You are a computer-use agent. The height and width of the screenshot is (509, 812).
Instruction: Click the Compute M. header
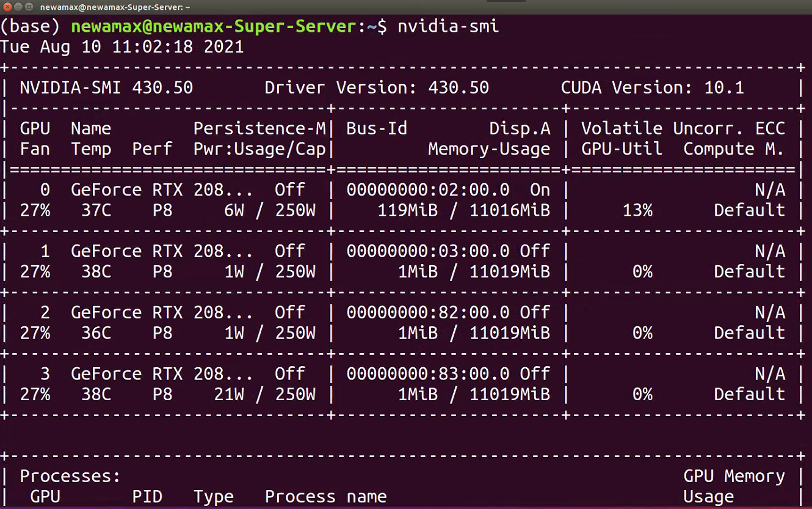click(733, 149)
